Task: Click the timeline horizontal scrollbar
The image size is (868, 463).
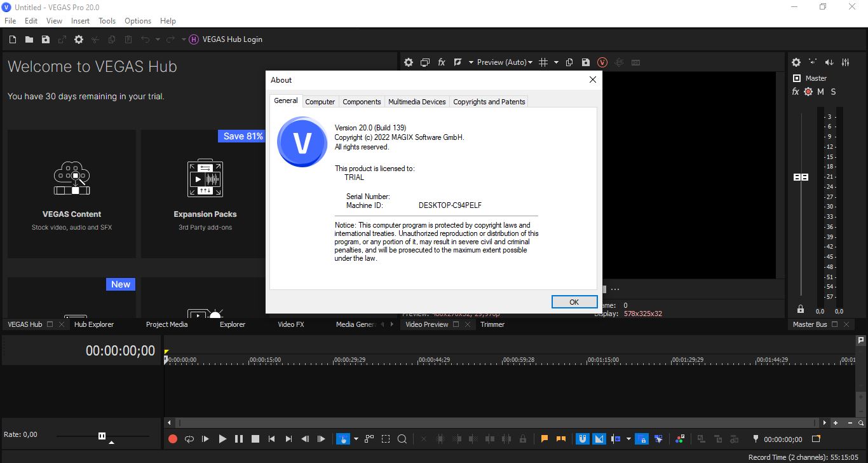Action: tap(498, 423)
